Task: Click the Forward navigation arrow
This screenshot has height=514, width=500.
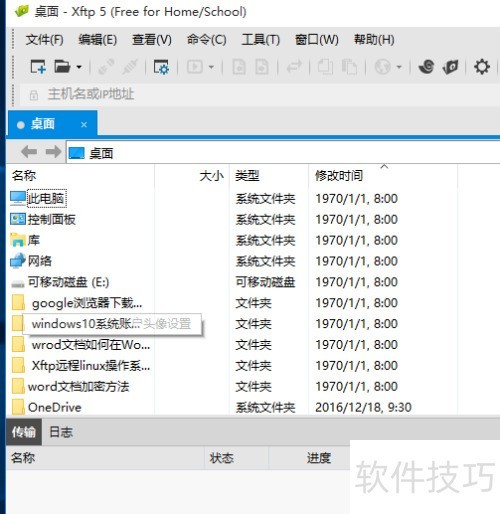Action: (x=53, y=152)
